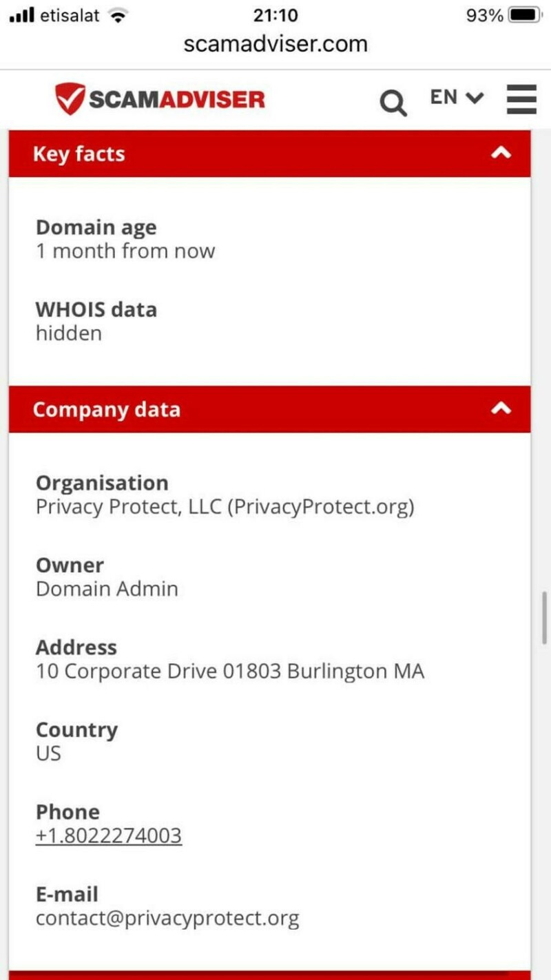The height and width of the screenshot is (980, 551).
Task: Select the Key facts header
Action: click(x=79, y=154)
